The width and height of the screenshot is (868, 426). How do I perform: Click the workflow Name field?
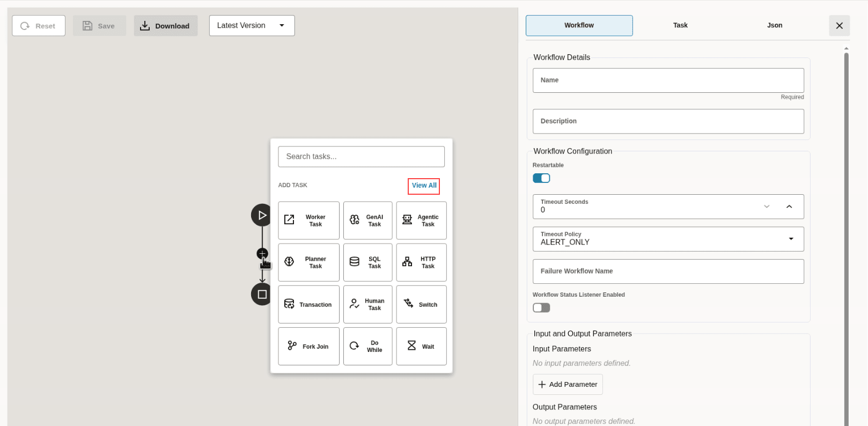click(668, 80)
